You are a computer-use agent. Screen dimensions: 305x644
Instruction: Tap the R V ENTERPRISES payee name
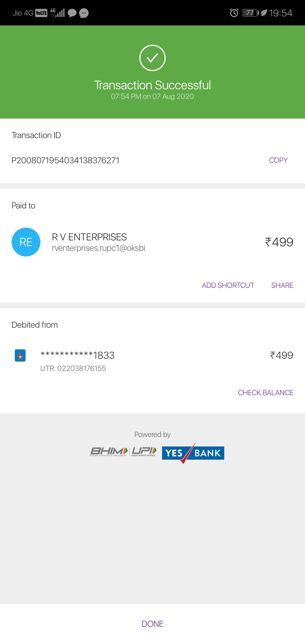[x=89, y=237]
